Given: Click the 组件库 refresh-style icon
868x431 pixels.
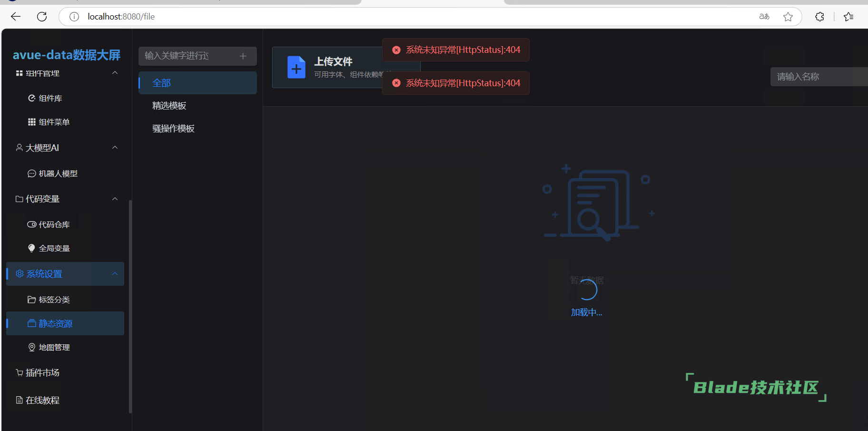Looking at the screenshot, I should (x=31, y=98).
